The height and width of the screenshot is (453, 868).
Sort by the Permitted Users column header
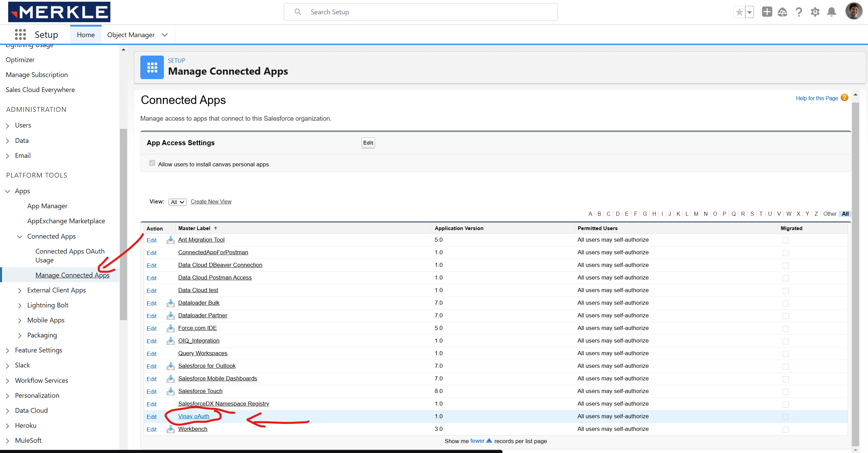click(x=598, y=228)
